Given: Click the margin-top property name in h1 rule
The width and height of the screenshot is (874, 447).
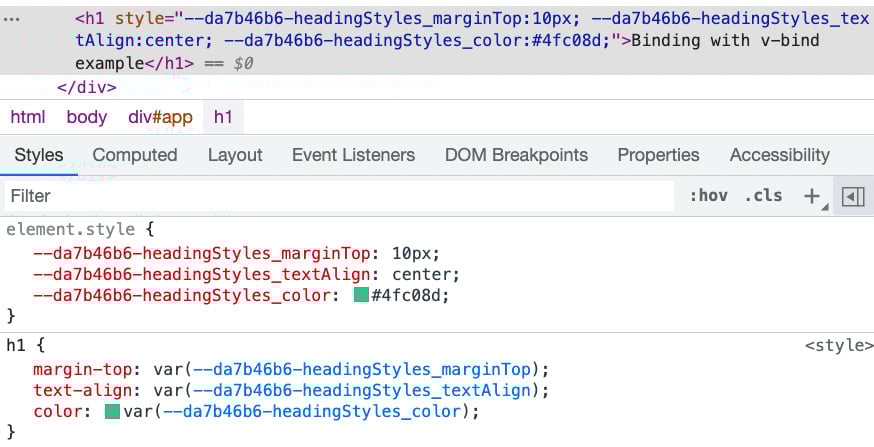Looking at the screenshot, I should pyautogui.click(x=82, y=370).
